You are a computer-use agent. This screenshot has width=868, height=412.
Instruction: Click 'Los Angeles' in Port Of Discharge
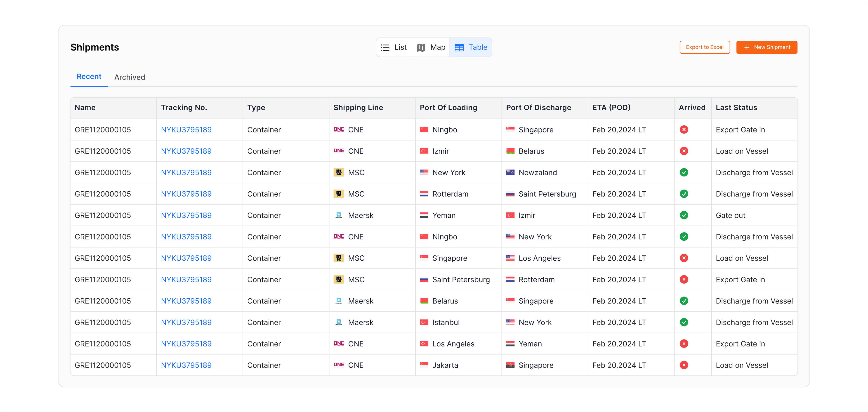point(540,258)
